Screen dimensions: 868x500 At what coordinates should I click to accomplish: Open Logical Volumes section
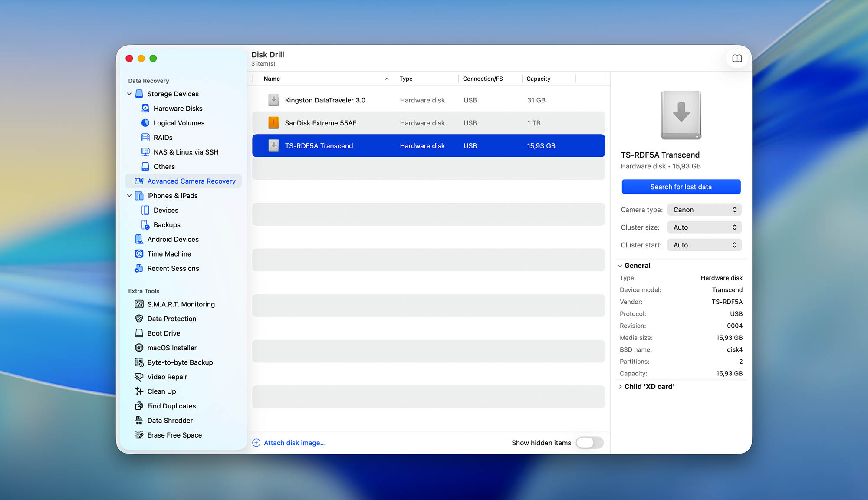coord(179,123)
